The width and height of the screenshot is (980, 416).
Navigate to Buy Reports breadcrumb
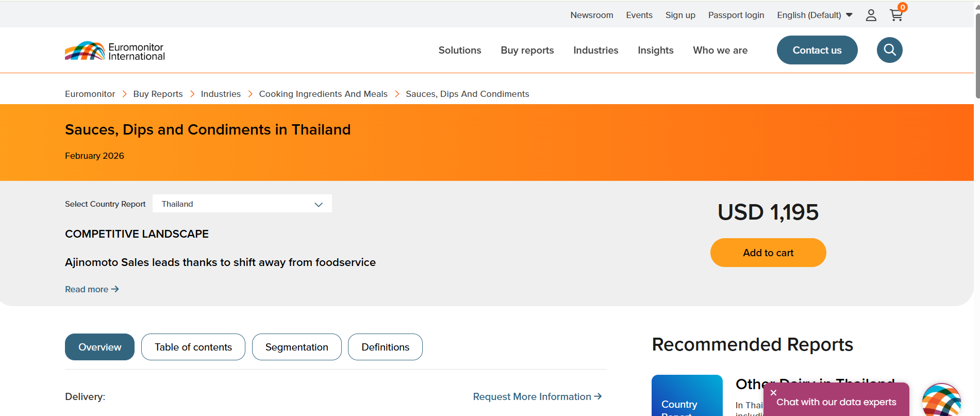pyautogui.click(x=158, y=94)
